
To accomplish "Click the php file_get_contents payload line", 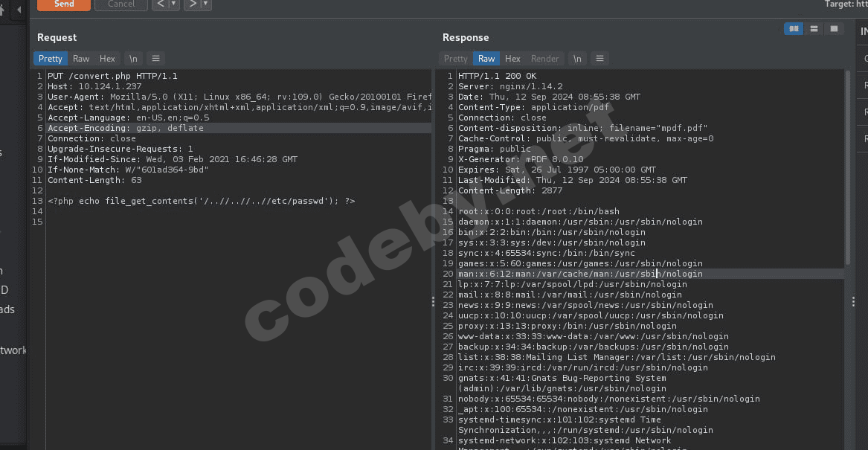I will pos(202,201).
